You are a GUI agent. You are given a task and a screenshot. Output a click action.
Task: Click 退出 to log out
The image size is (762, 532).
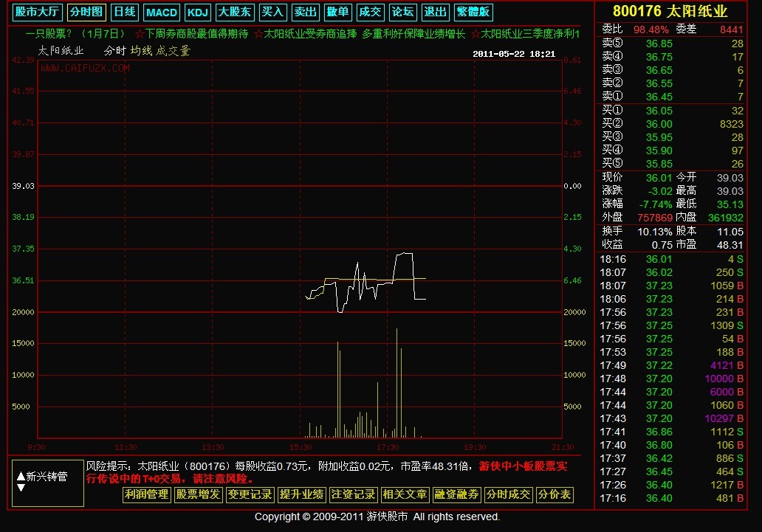point(436,13)
